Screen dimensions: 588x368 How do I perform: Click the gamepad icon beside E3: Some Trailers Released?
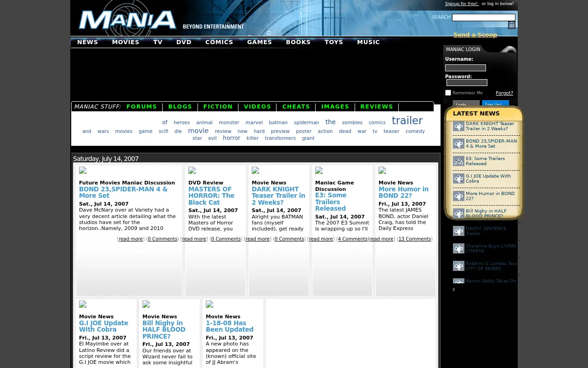[x=458, y=161]
